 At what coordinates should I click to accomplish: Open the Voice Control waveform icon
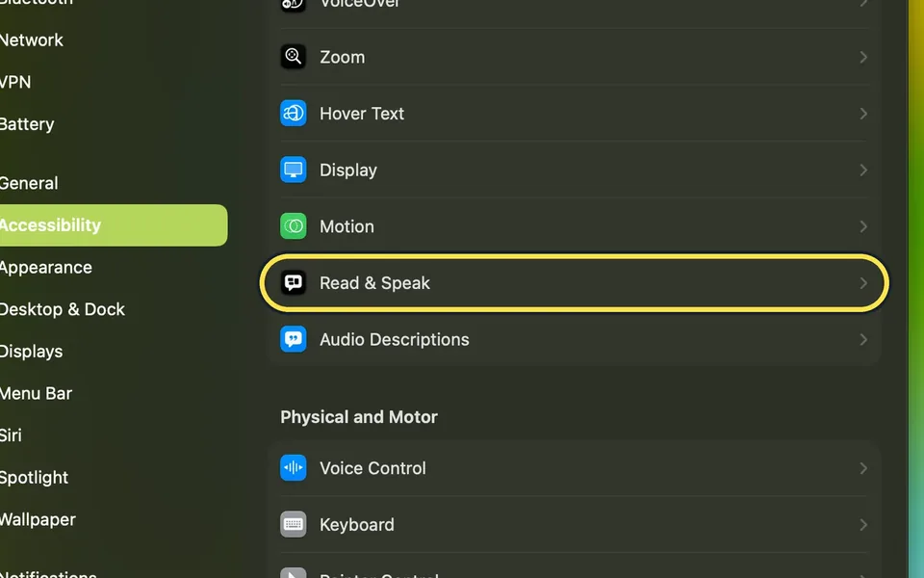click(x=293, y=468)
